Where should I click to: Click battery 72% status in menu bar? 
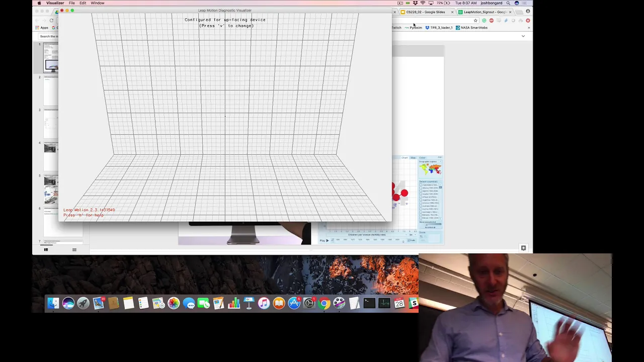coord(443,3)
